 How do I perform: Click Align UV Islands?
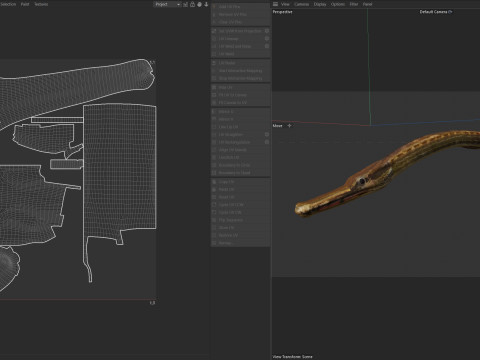pos(240,150)
